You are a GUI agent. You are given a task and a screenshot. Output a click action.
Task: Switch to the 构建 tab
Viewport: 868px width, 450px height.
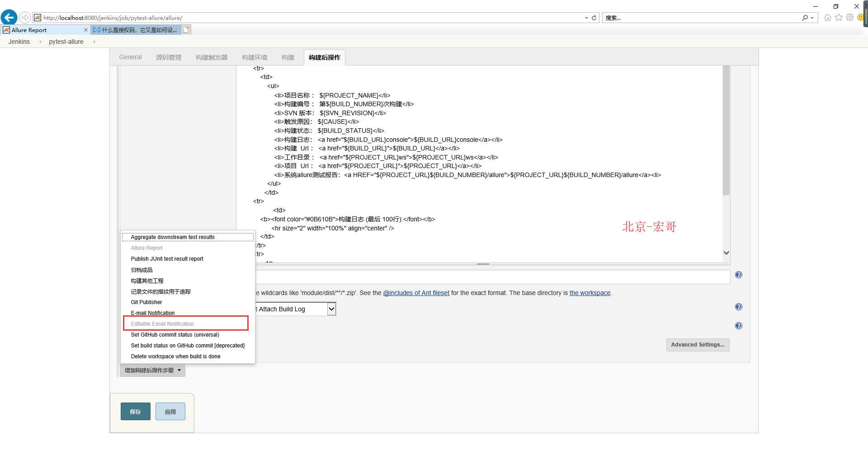(288, 57)
